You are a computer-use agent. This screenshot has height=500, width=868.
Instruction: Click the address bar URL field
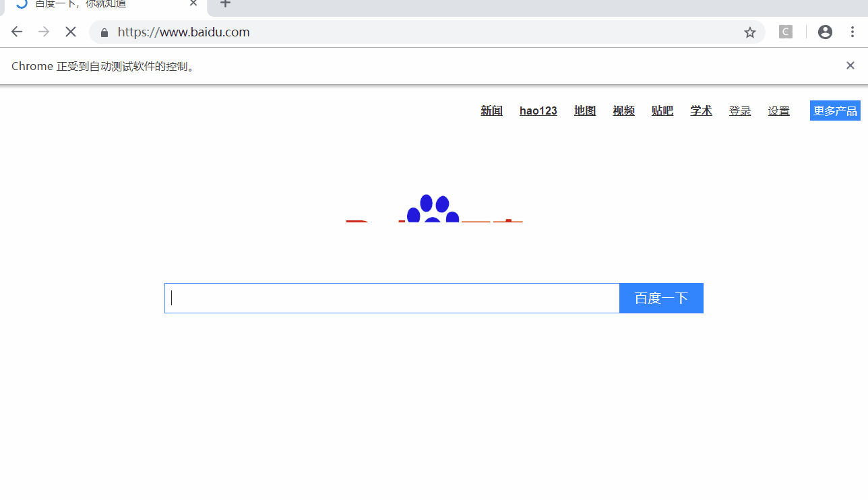pyautogui.click(x=427, y=32)
